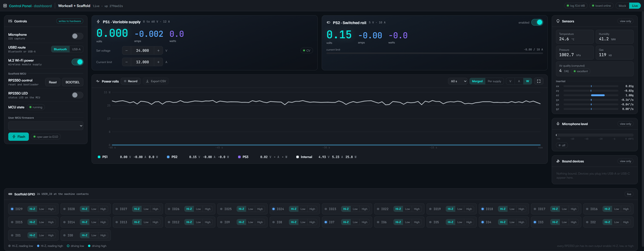Image resolution: width=644 pixels, height=251 pixels.
Task: Click the MCU state 'running' badge
Action: [x=36, y=107]
